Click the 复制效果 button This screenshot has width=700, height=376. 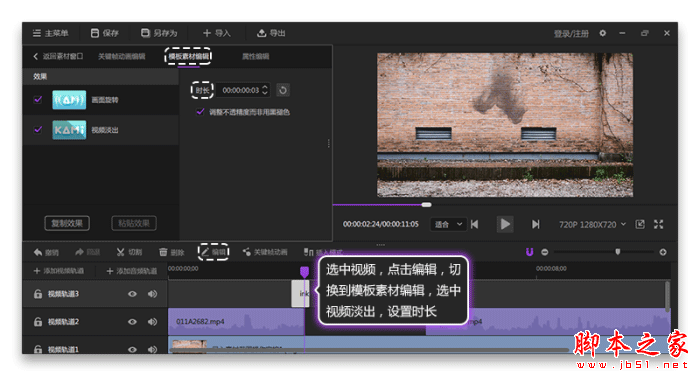click(67, 223)
